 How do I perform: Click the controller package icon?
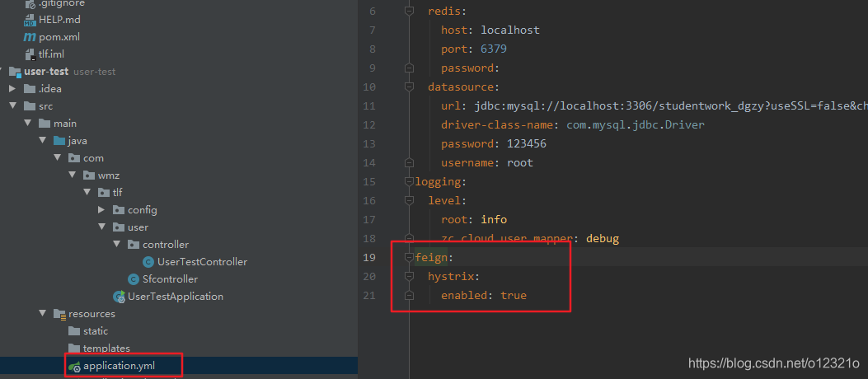pyautogui.click(x=134, y=244)
